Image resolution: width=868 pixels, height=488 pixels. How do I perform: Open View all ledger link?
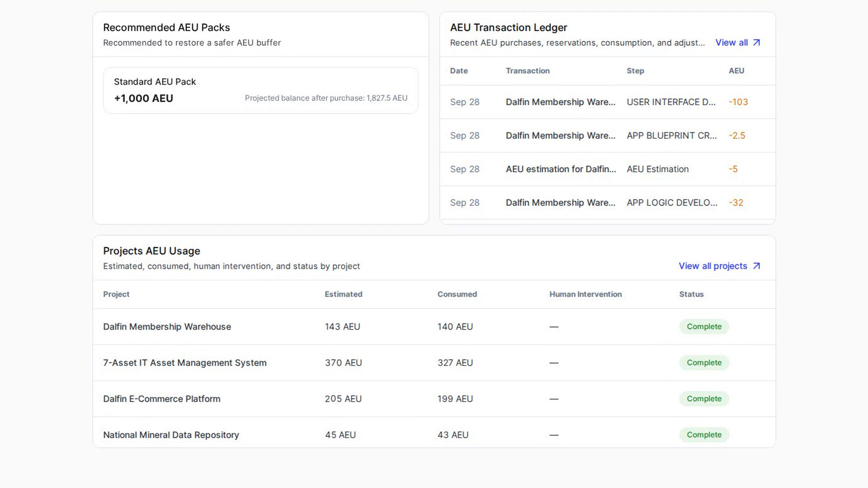click(x=737, y=42)
